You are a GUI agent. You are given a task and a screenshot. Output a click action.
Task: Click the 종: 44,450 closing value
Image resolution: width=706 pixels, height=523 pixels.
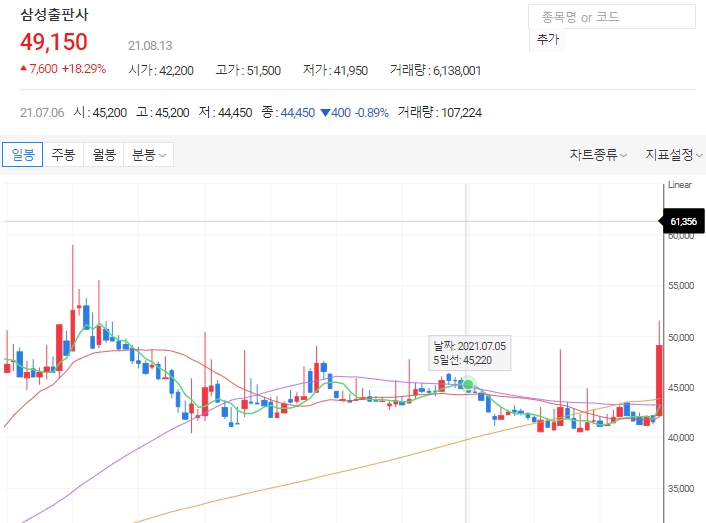tap(288, 112)
